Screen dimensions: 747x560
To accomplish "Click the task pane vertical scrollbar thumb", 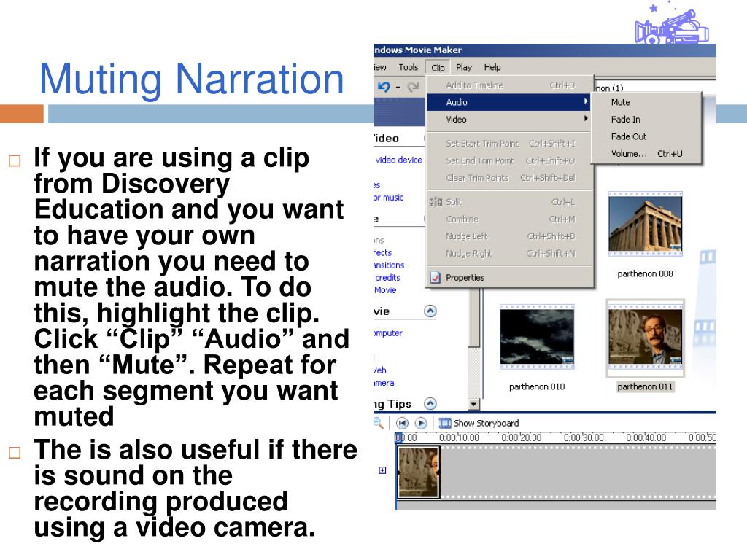I will click(x=473, y=317).
